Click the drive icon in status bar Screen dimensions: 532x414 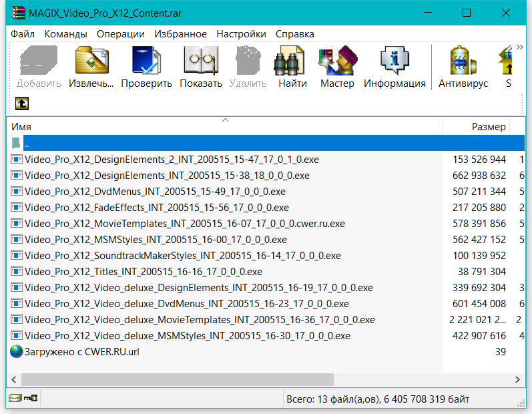coord(14,399)
